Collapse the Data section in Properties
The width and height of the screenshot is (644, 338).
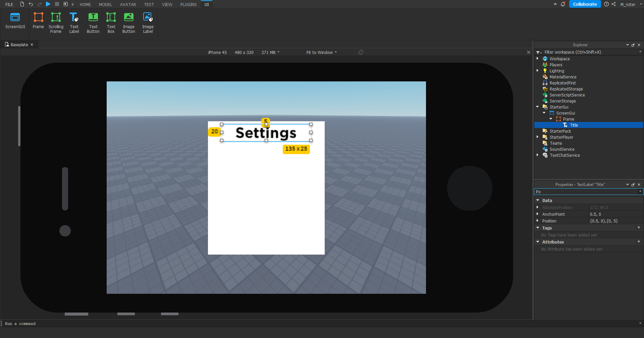[x=538, y=200]
